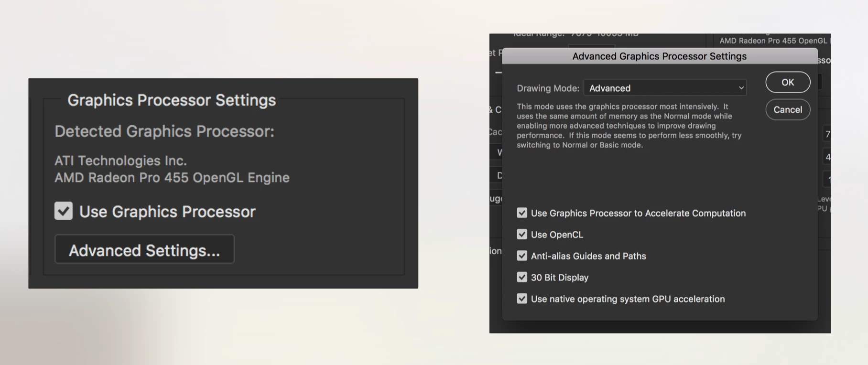868x365 pixels.
Task: Toggle Anti-alias Guides and Paths checkbox
Action: click(x=522, y=256)
